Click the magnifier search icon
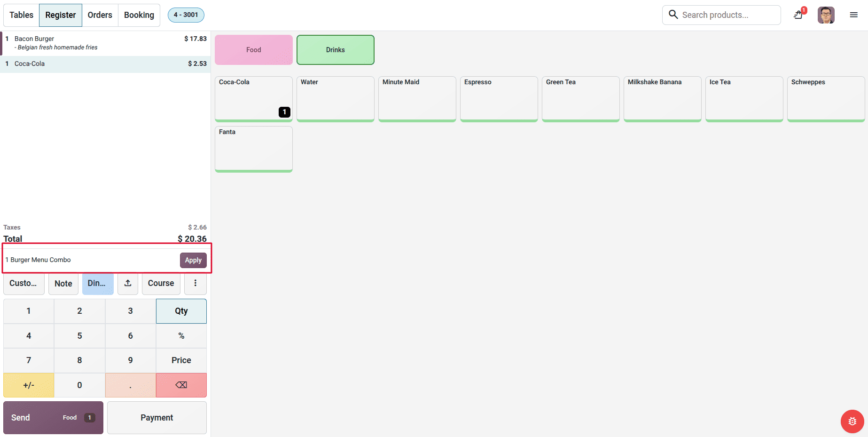The width and height of the screenshot is (868, 437). click(673, 15)
